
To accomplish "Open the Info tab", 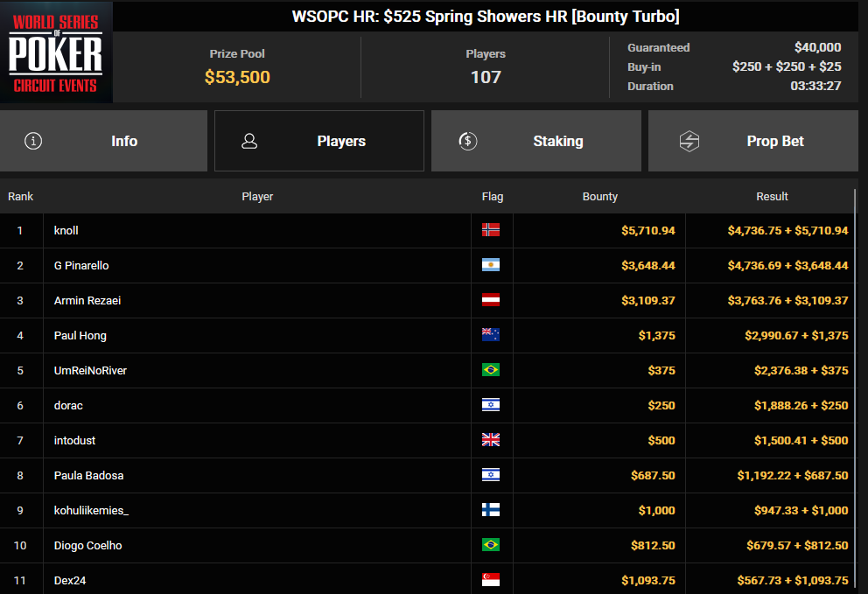I will pos(103,141).
